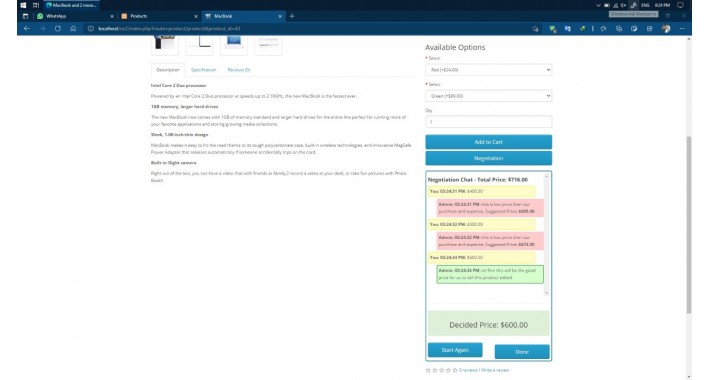Open the share toolbar icon
The height and width of the screenshot is (380, 710).
click(649, 29)
